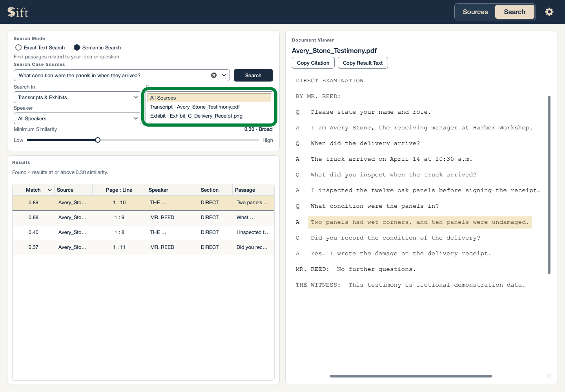565x392 pixels.
Task: Sort results using the Match column arrow
Action: point(50,190)
